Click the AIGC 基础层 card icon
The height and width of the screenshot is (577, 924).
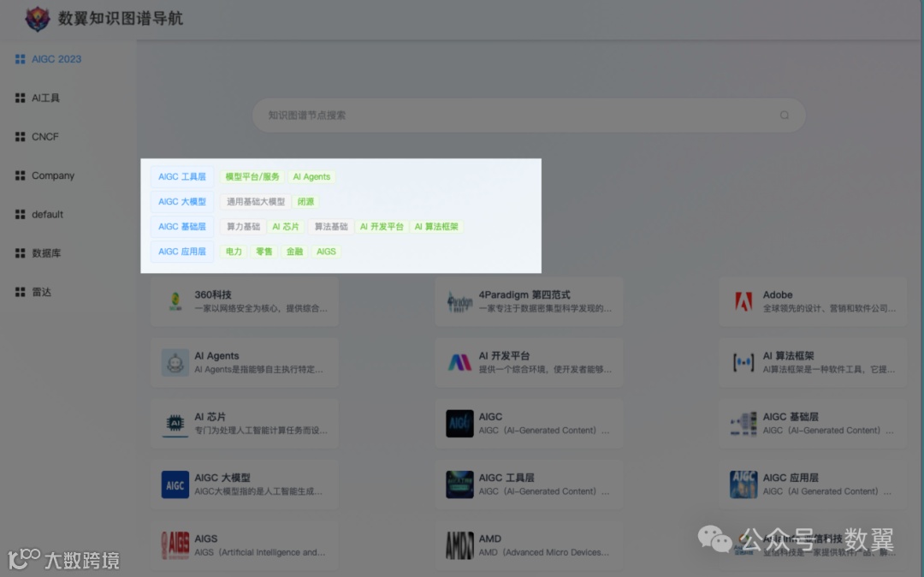[x=743, y=423]
